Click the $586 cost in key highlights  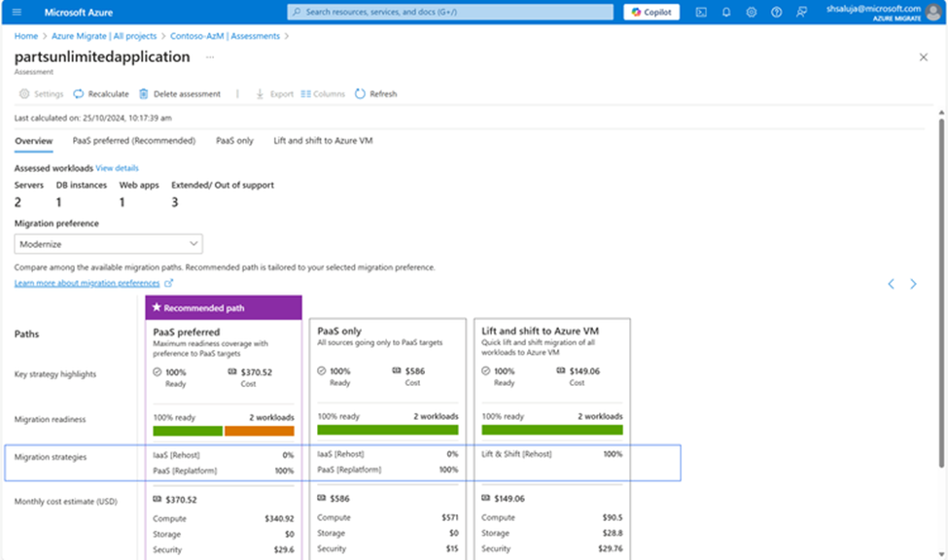(415, 371)
